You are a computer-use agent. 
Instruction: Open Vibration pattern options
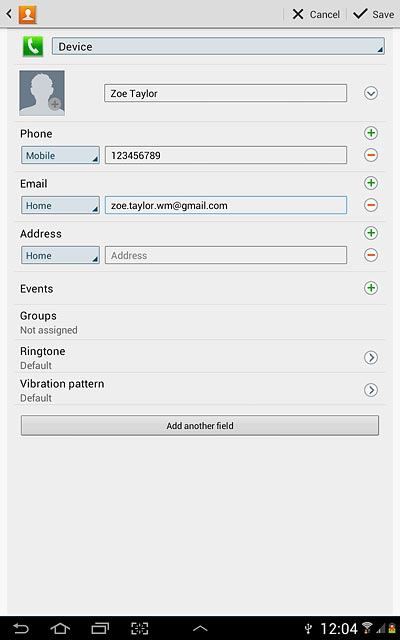click(371, 390)
